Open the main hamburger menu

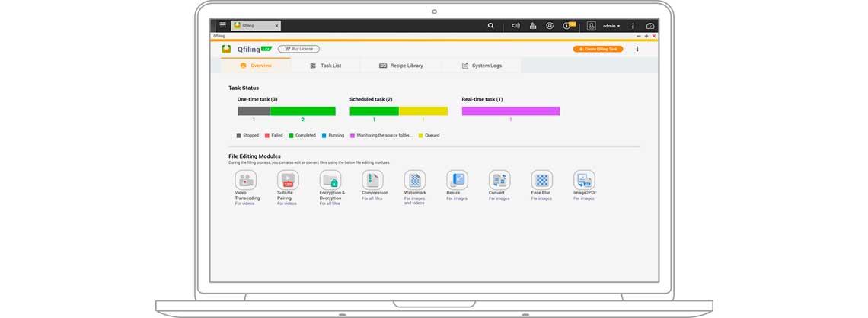(222, 25)
